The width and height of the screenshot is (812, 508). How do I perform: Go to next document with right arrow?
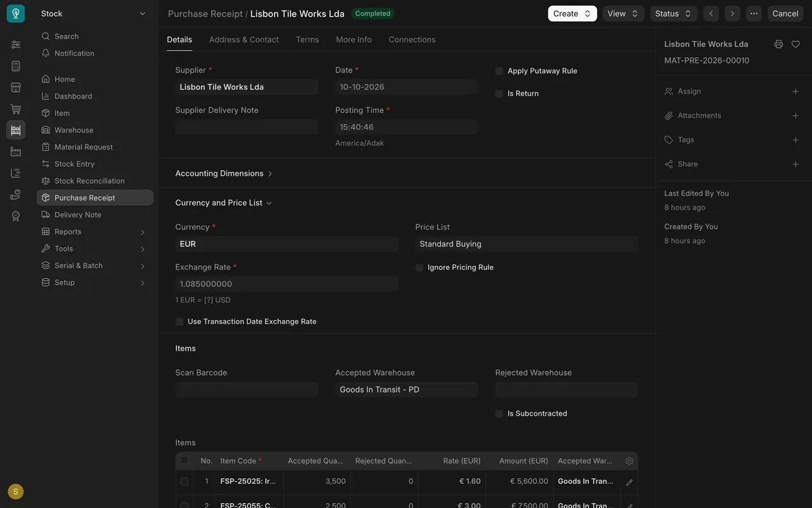(x=733, y=13)
